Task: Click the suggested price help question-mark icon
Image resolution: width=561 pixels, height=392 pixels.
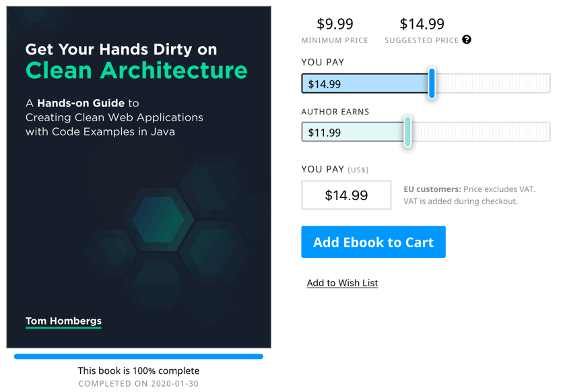Action: [x=467, y=40]
